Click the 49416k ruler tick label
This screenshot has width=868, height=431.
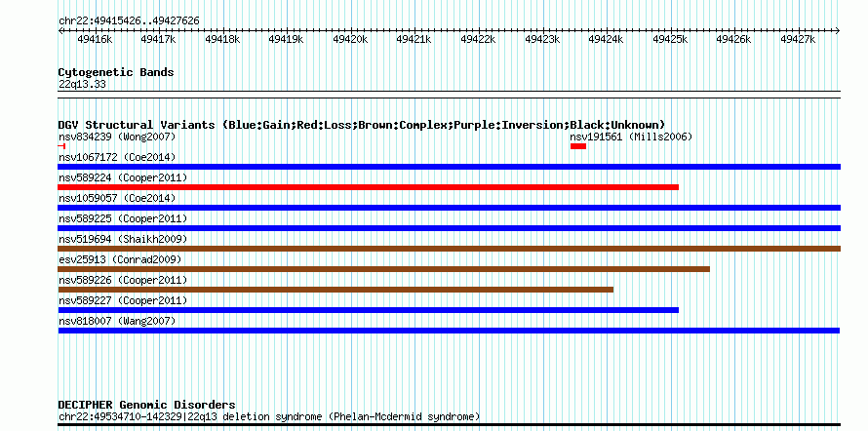pos(95,39)
